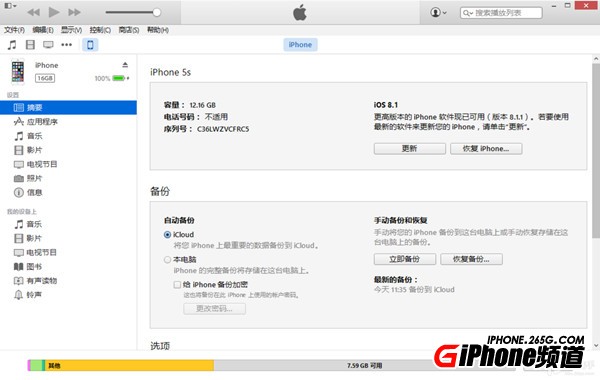Open the search options magnifier dropdown
Viewport: 600px width, 380px height.
(468, 13)
